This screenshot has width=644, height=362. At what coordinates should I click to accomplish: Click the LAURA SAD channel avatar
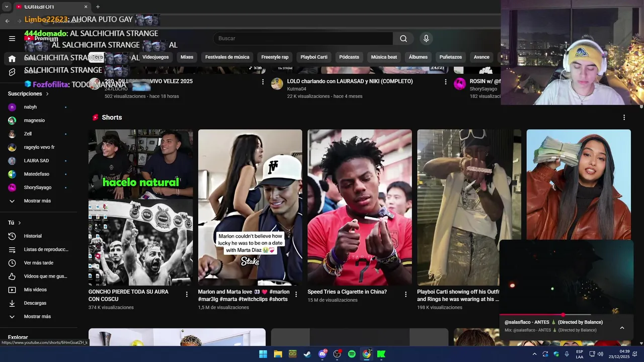click(12, 161)
